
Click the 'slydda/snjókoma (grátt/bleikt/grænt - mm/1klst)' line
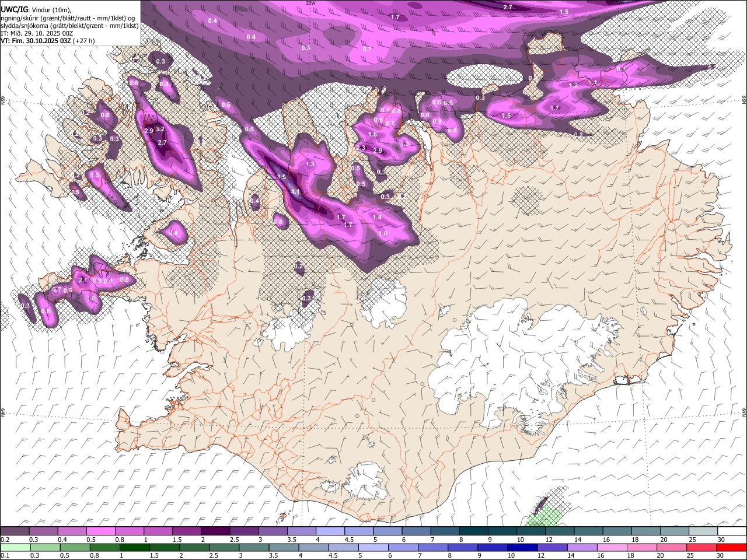point(69,26)
